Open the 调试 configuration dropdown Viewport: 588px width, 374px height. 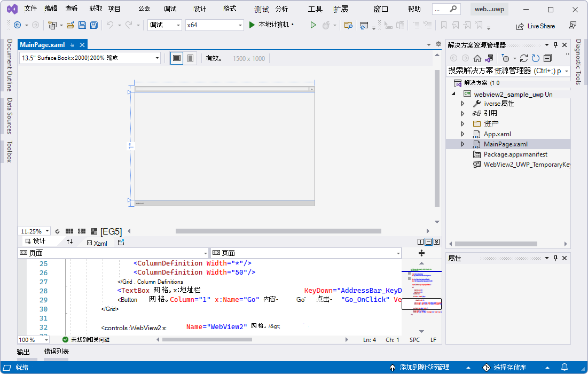[x=164, y=25]
